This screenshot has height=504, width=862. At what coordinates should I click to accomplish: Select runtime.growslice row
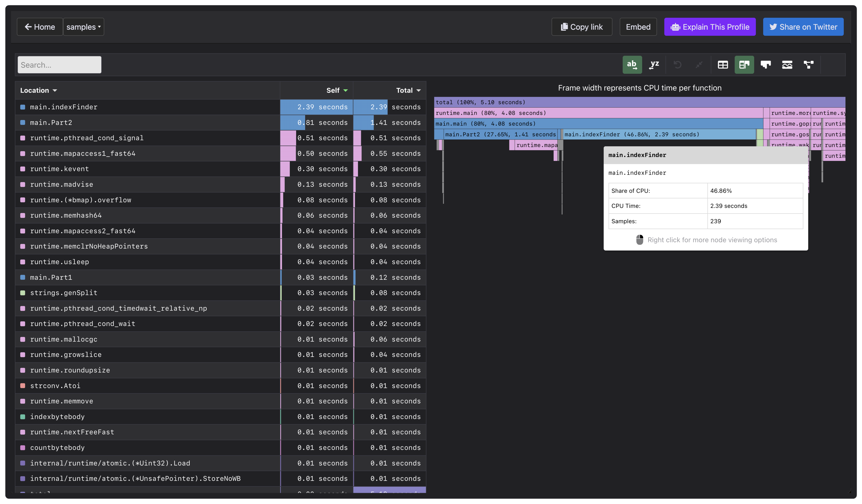(x=221, y=355)
